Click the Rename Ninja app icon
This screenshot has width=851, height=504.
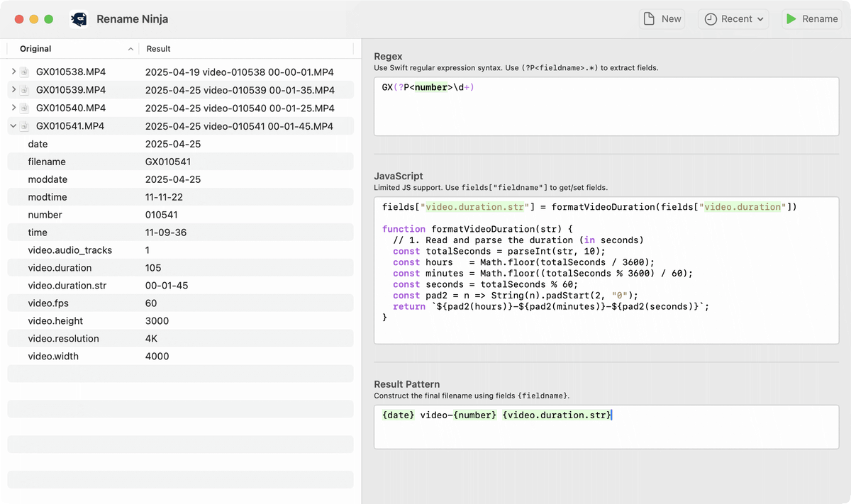(79, 19)
